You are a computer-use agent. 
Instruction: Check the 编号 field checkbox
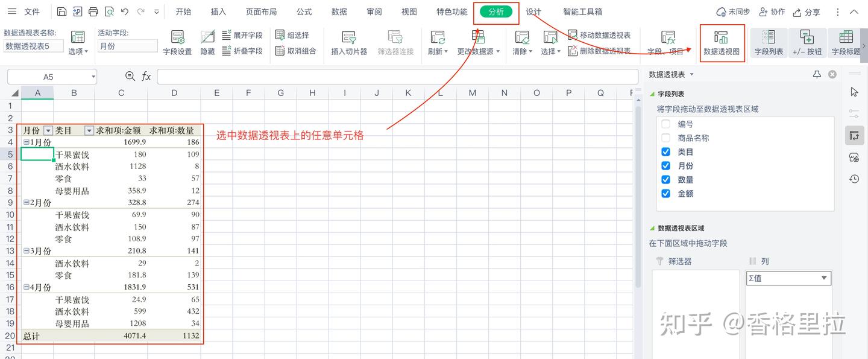[x=666, y=124]
